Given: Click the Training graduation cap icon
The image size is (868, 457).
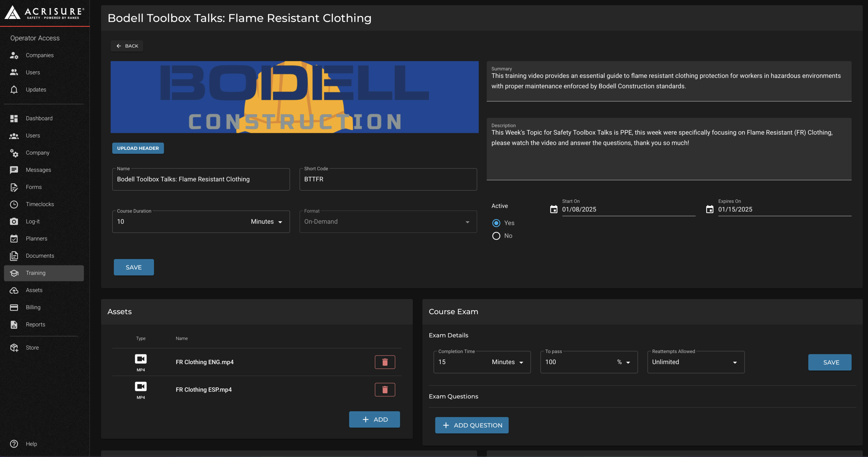Looking at the screenshot, I should 14,273.
